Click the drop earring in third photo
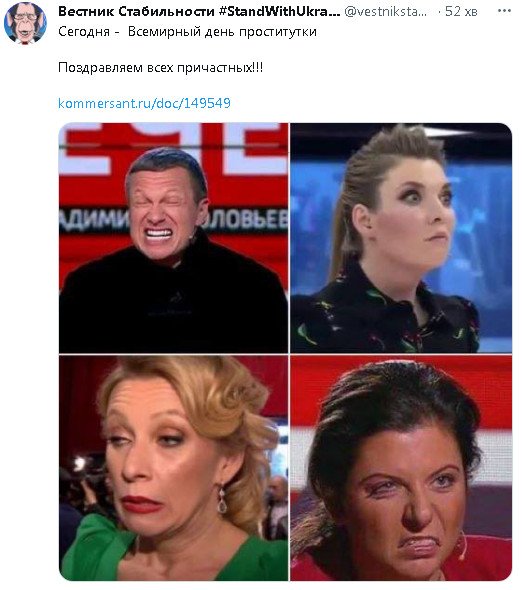The height and width of the screenshot is (590, 524). coord(222,499)
